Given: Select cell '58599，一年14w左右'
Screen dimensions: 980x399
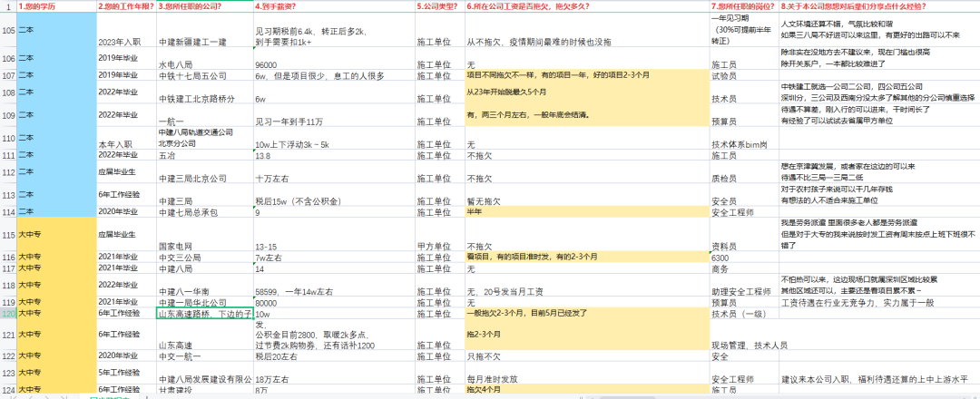Looking at the screenshot, I should (334, 286).
